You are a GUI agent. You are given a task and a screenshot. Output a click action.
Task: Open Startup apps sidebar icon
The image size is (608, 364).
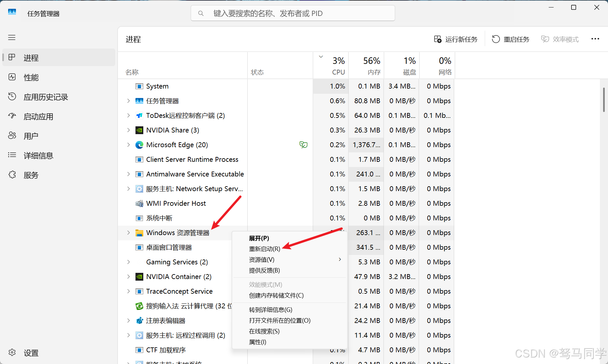click(x=12, y=116)
